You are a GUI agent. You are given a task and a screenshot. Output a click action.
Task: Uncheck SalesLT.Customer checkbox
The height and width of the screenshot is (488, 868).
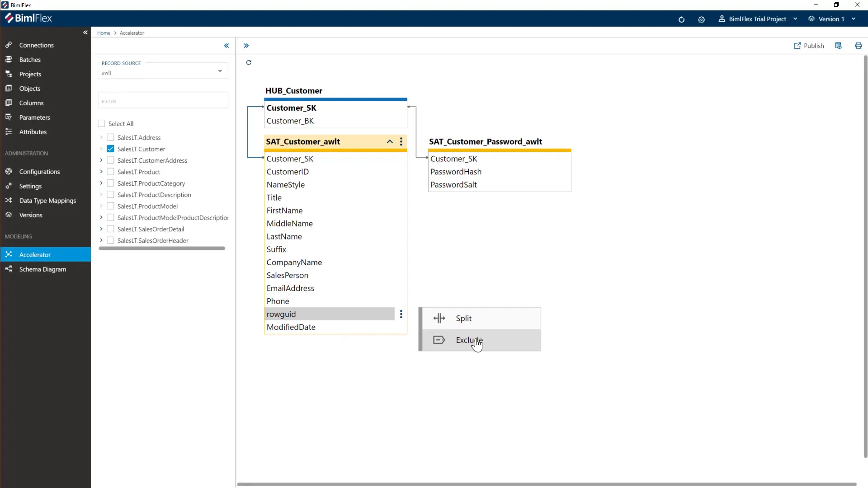coord(111,149)
